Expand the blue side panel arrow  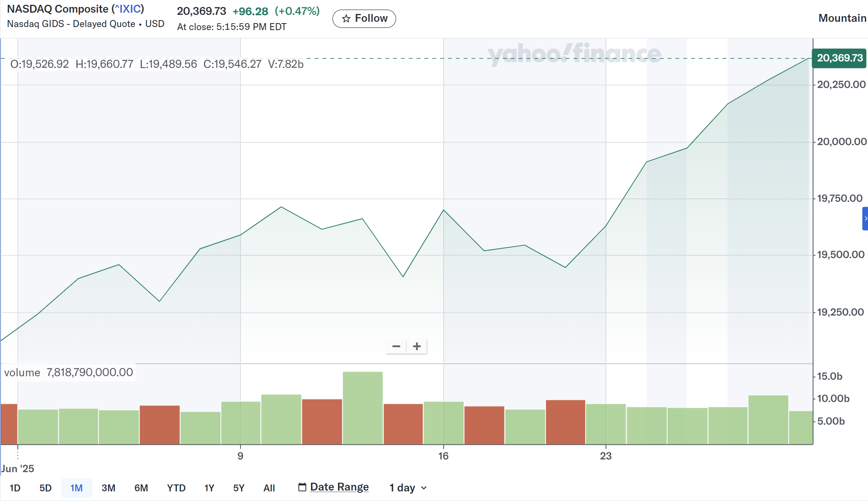[865, 218]
